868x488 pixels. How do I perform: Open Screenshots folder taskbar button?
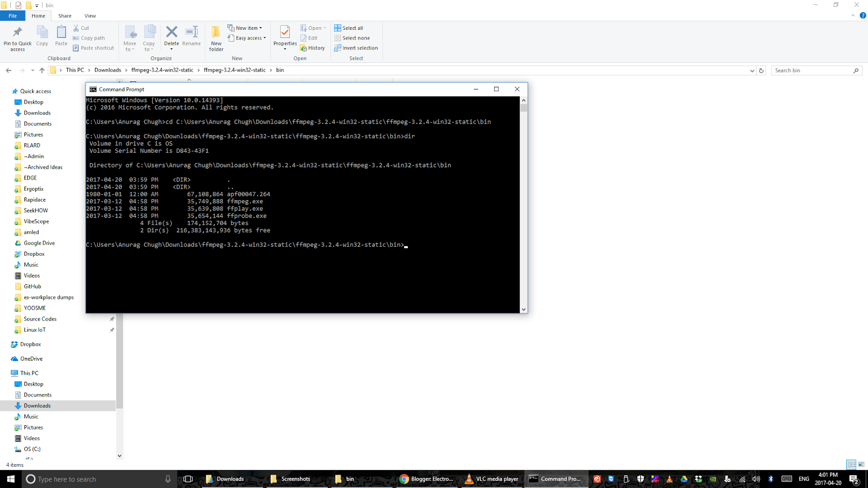pos(296,479)
